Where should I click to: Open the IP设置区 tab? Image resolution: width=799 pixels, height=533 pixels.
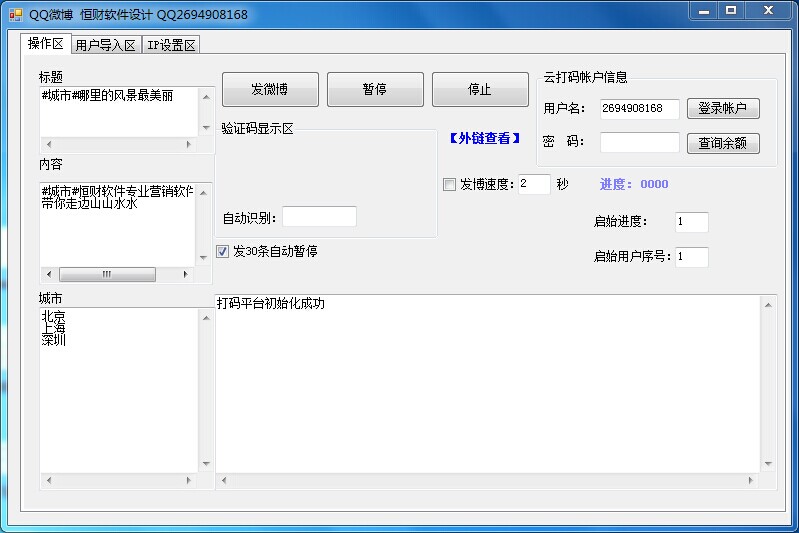point(171,45)
